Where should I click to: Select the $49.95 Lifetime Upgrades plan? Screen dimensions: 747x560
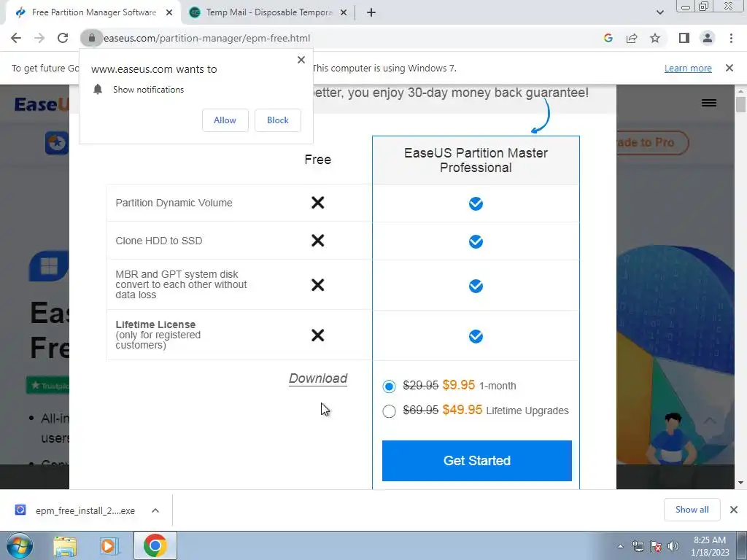[389, 411]
